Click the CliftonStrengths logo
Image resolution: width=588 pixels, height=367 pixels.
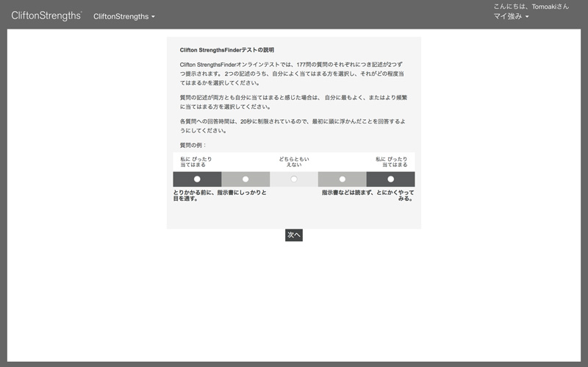click(x=46, y=15)
